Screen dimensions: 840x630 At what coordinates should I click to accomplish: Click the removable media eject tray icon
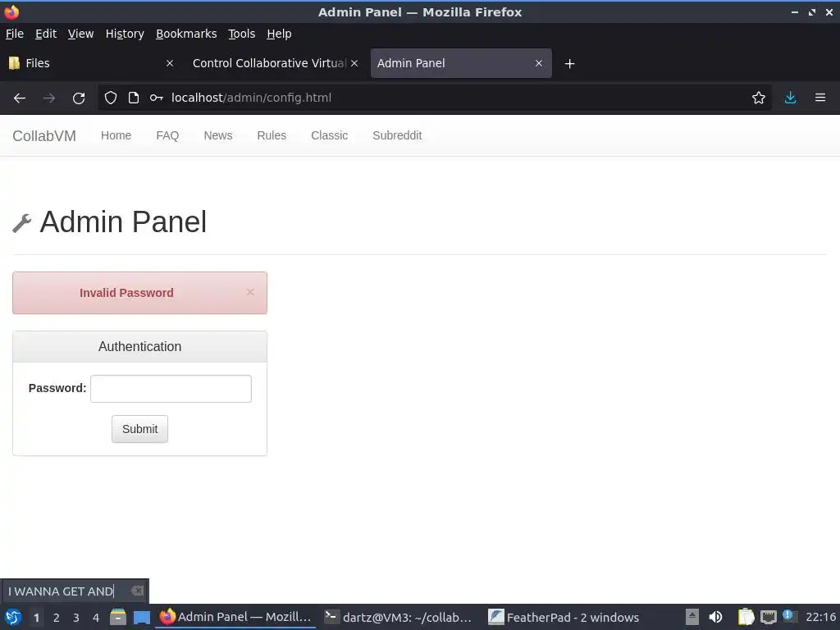[692, 617]
